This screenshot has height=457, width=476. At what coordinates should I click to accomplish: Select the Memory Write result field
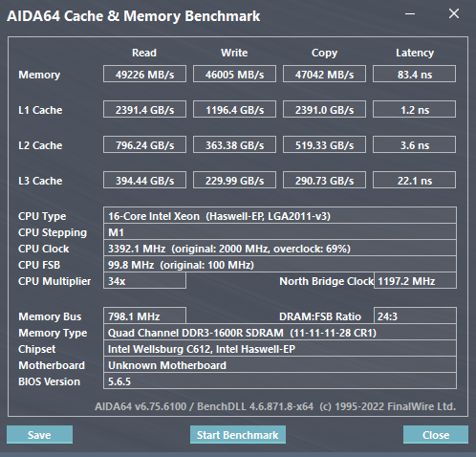(234, 74)
